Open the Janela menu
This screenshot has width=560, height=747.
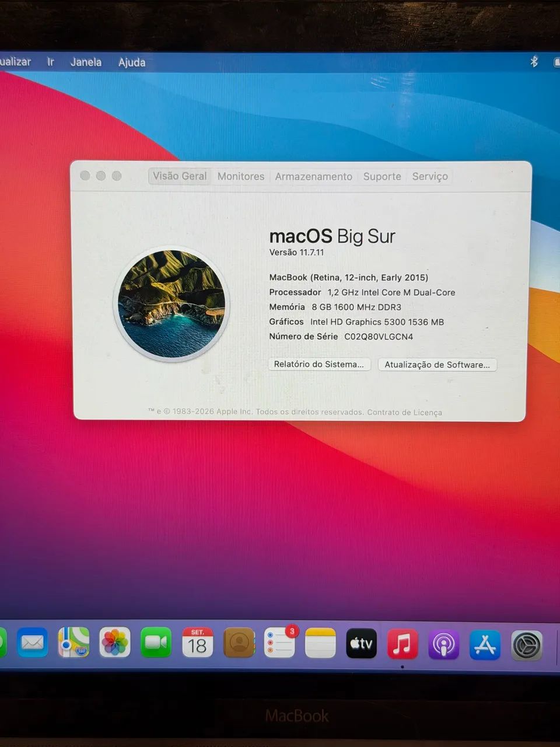coord(86,62)
